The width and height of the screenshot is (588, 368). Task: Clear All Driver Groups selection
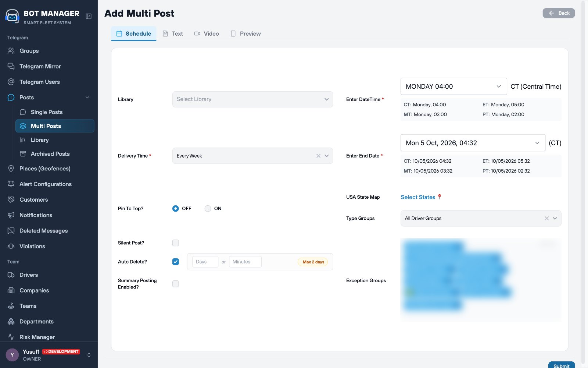(546, 218)
